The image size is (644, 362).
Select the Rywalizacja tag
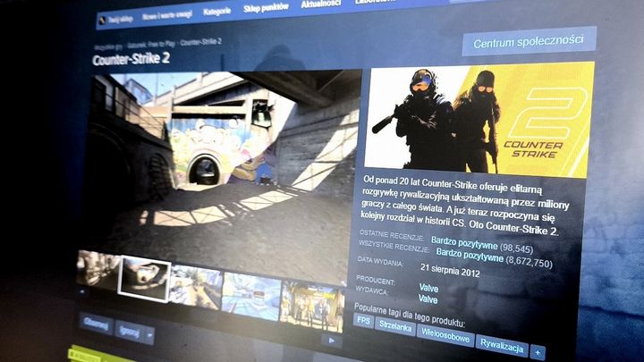(x=502, y=347)
